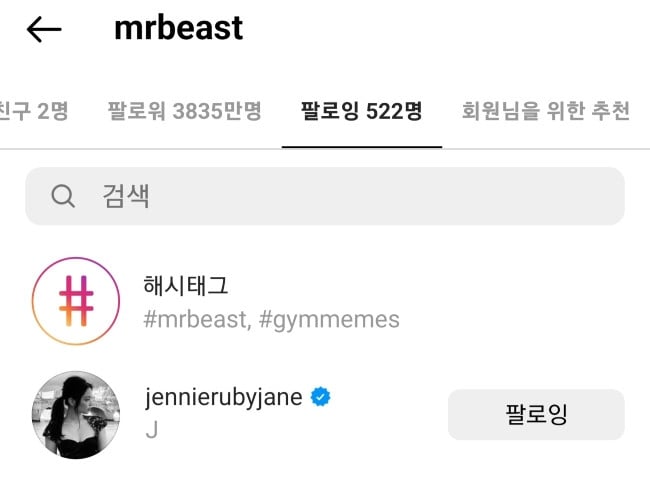Screen dimensions: 650x479
Task: Open the 회원님을 위한 추천 tab
Action: point(546,111)
